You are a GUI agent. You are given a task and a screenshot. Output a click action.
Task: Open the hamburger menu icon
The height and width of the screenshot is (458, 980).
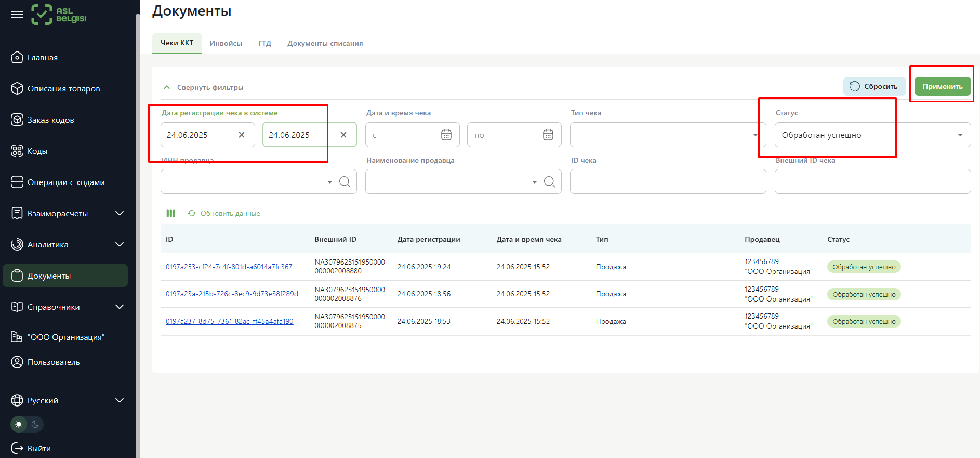(17, 15)
